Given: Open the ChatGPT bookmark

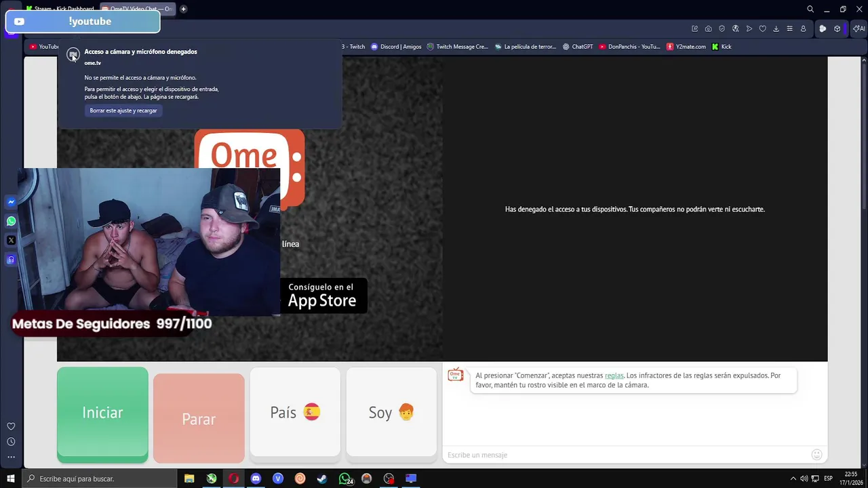Looking at the screenshot, I should pos(578,47).
